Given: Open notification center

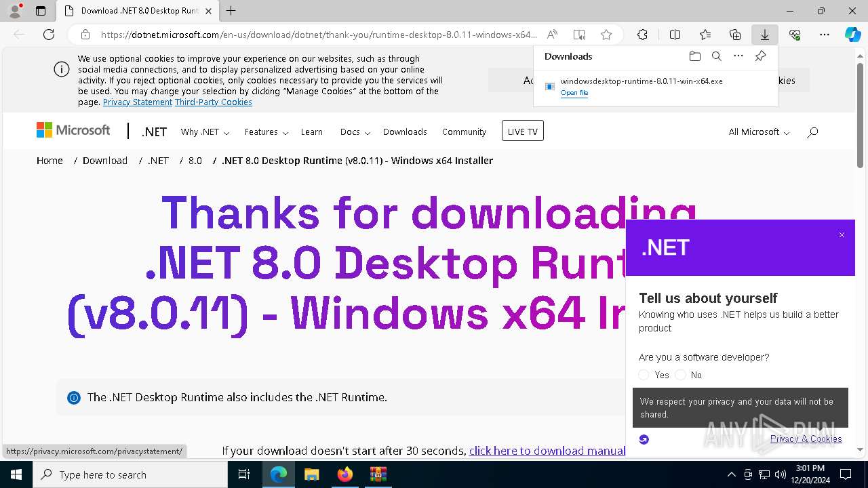Looking at the screenshot, I should coord(846,474).
